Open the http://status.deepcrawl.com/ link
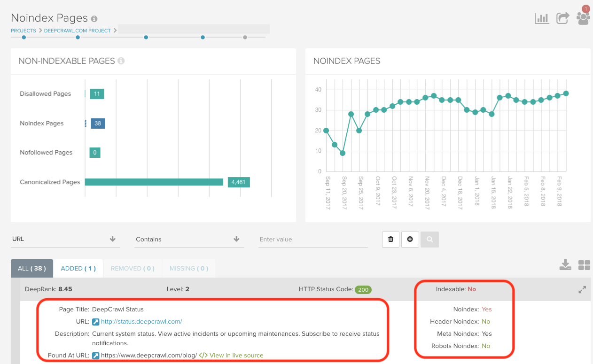The image size is (593, 364). coord(141,322)
